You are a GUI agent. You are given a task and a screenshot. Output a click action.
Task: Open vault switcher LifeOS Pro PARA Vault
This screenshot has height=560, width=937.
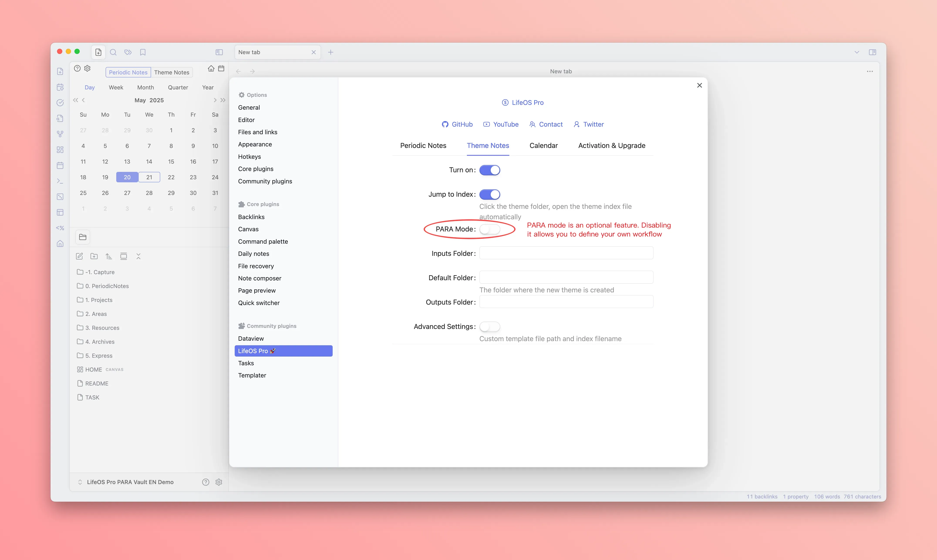click(x=130, y=482)
